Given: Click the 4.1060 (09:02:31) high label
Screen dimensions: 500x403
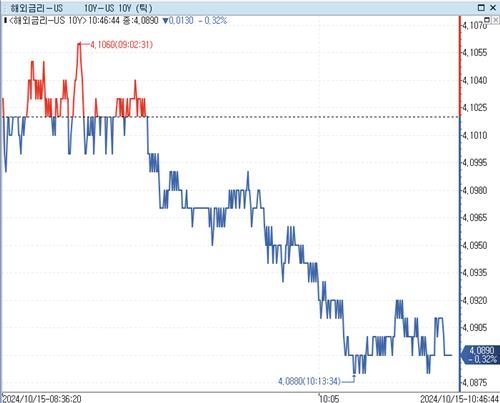Looking at the screenshot, I should click(121, 44).
